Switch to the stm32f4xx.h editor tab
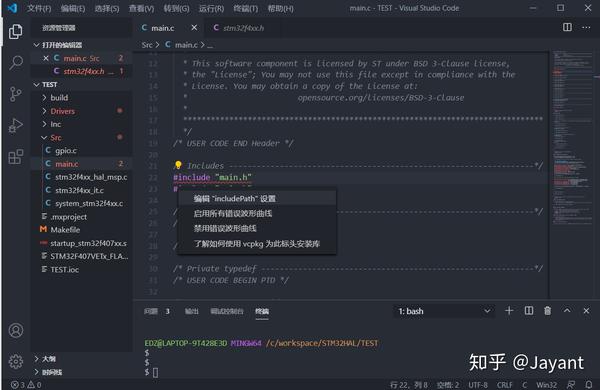This screenshot has height=390, width=600. 239,28
